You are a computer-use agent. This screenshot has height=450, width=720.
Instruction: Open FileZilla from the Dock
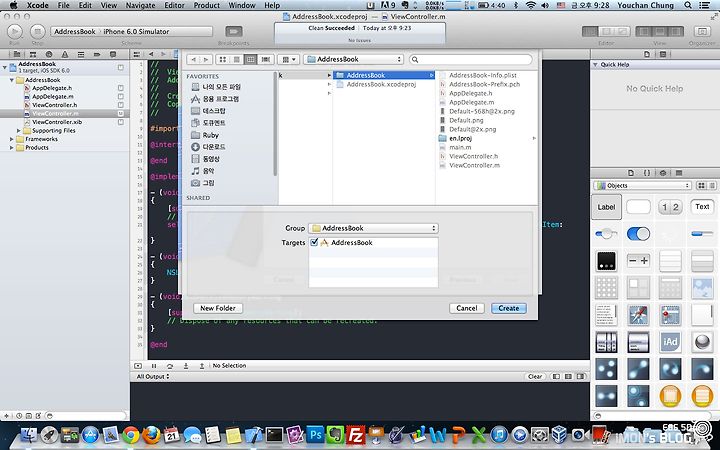coord(356,434)
